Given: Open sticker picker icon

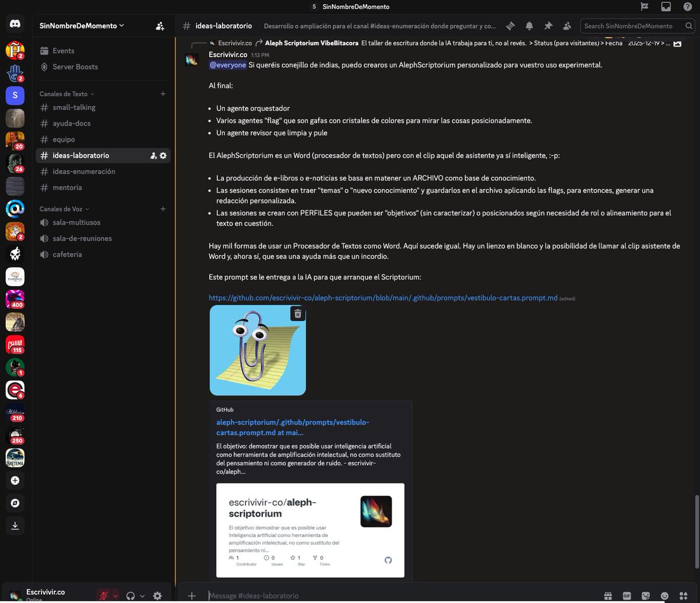Looking at the screenshot, I should click(646, 596).
